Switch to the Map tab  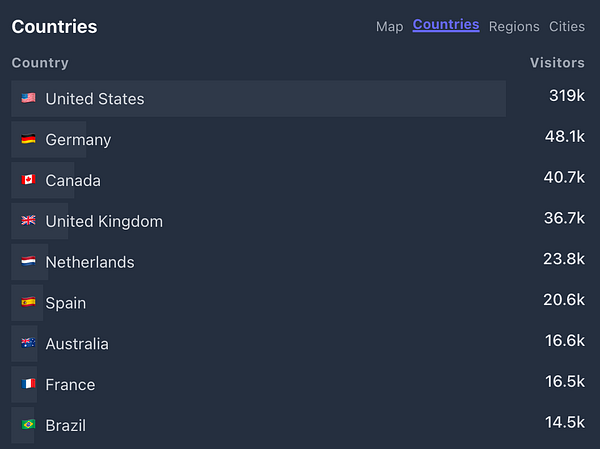point(389,27)
